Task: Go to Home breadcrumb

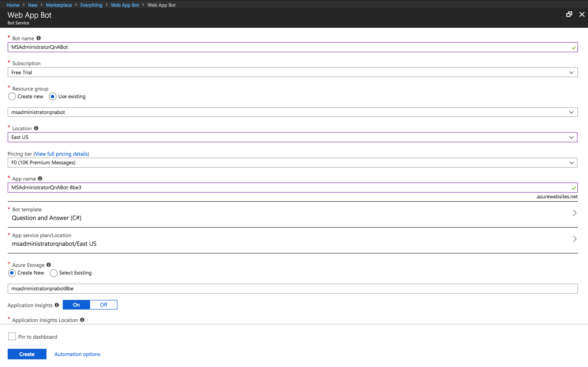Action: coord(13,5)
